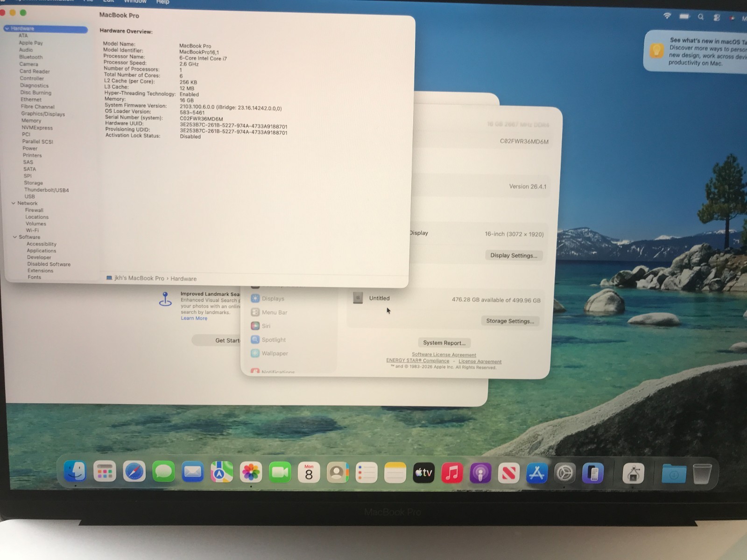Viewport: 747px width, 560px height.
Task: Open Downloads folder in dock
Action: (x=674, y=474)
